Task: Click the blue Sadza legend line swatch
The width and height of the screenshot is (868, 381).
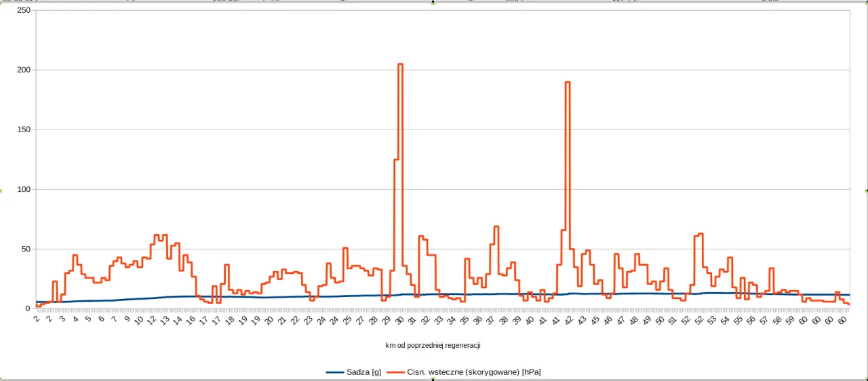Action: point(335,372)
